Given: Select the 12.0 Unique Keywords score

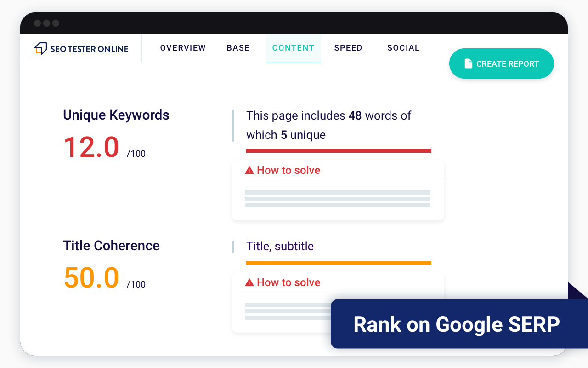Looking at the screenshot, I should [x=91, y=147].
